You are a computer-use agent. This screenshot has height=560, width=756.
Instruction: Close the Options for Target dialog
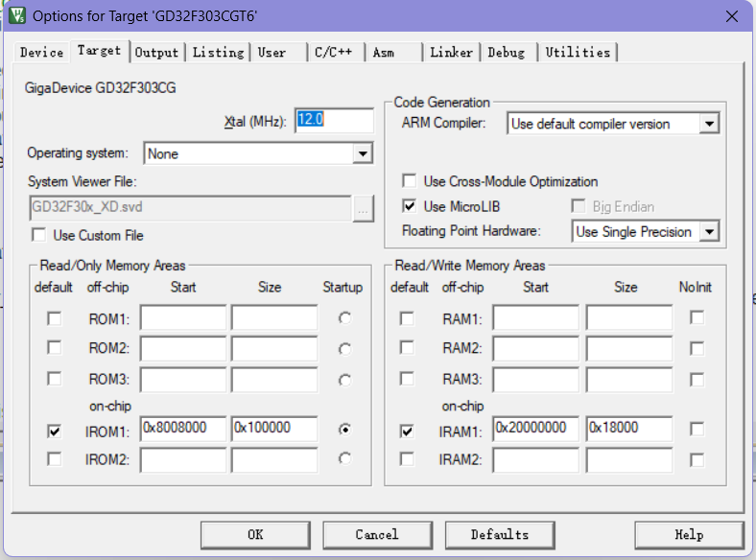point(731,16)
